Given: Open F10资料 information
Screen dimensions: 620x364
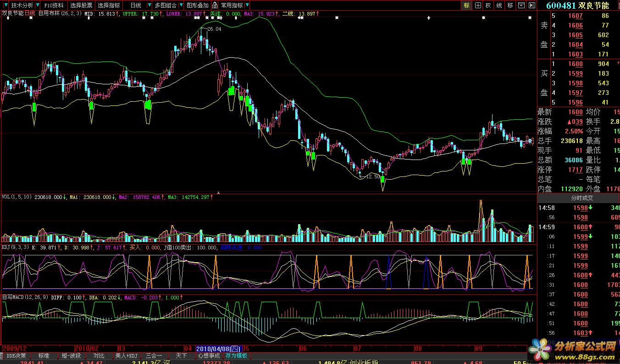Looking at the screenshot, I should click(54, 6).
